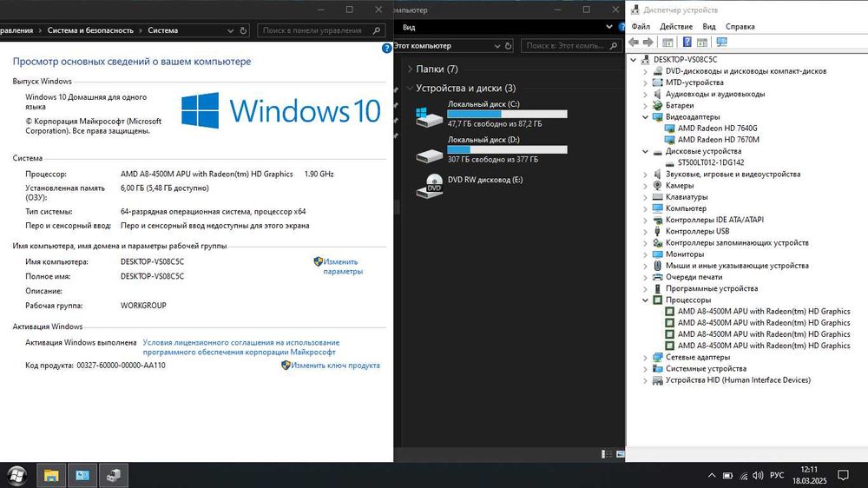Go to 'Система и безопасность' breadcrumb
The width and height of the screenshot is (868, 488).
point(90,30)
